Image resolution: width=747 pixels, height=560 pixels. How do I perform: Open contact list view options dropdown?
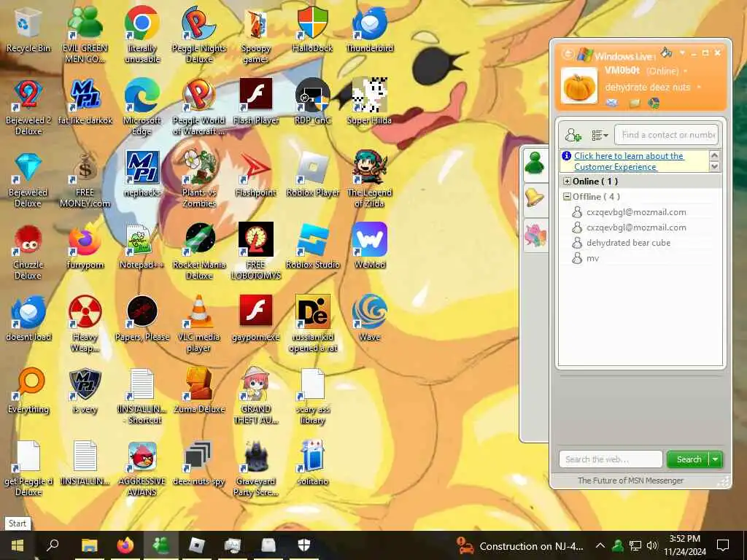click(600, 135)
